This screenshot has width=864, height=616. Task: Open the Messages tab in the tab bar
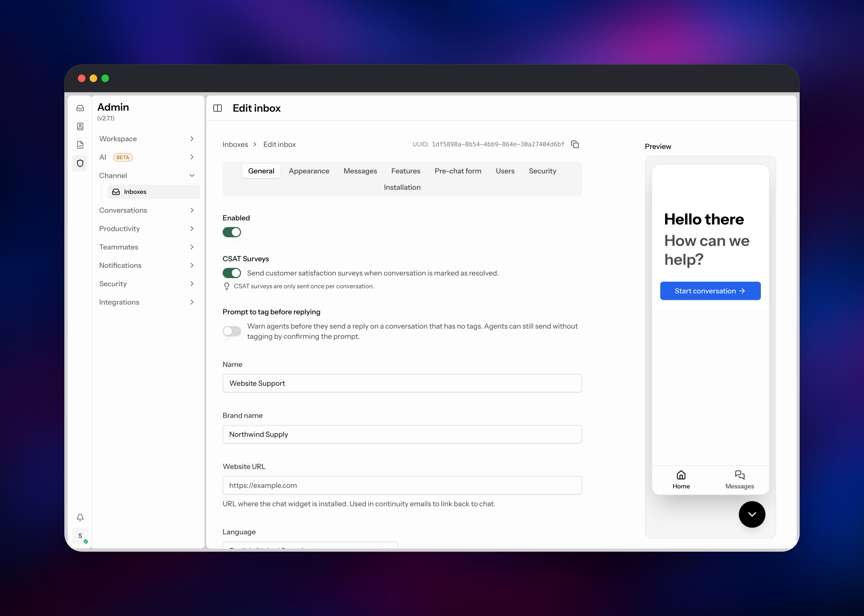360,171
